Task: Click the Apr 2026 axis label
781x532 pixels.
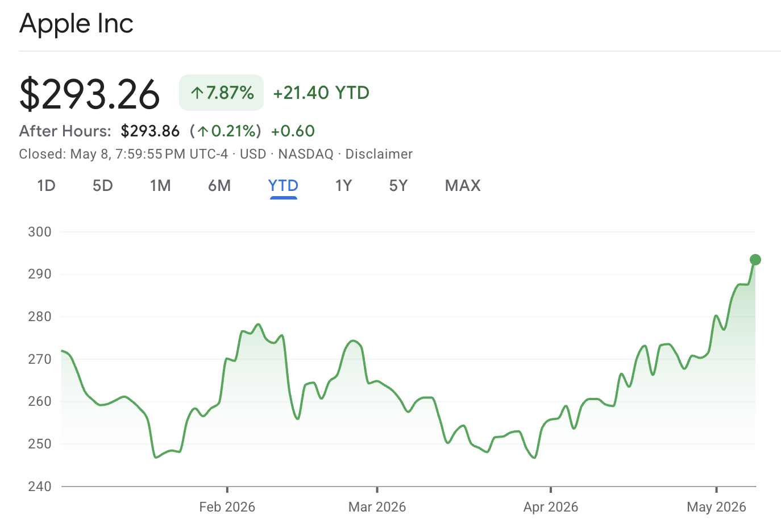Action: 550,507
